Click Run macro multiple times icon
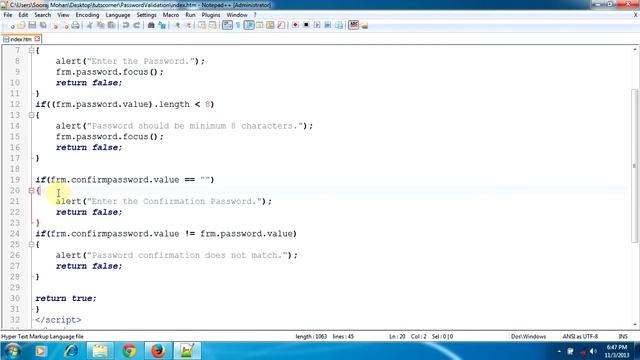This screenshot has width=640, height=360. [327, 25]
